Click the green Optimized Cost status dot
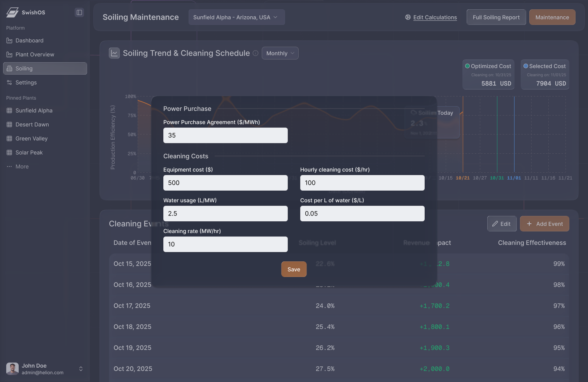This screenshot has height=382, width=588. [x=468, y=66]
